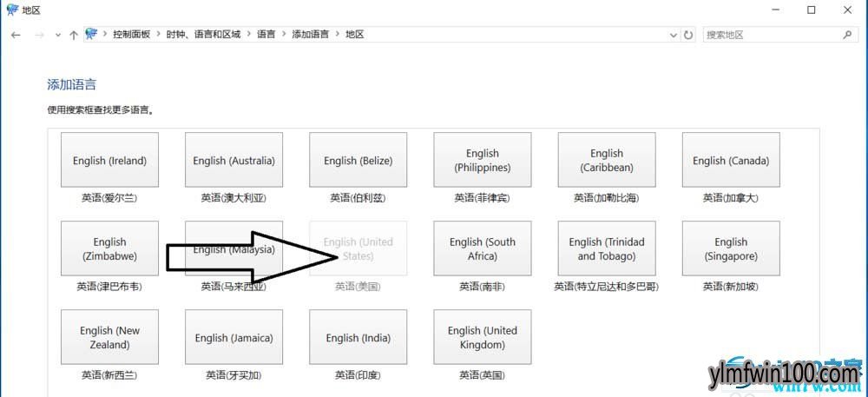Click the 英语(新加坡) label
Image resolution: width=868 pixels, height=397 pixels.
click(731, 287)
